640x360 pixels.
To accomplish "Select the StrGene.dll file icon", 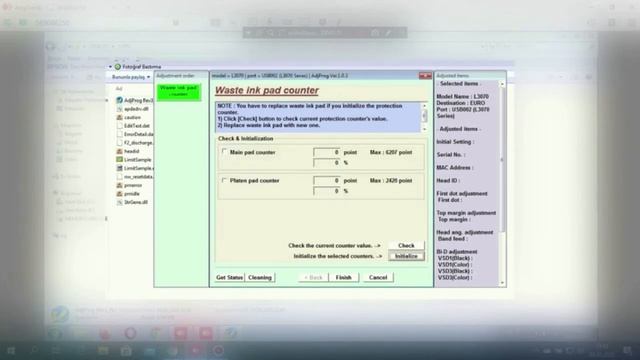I will (119, 202).
